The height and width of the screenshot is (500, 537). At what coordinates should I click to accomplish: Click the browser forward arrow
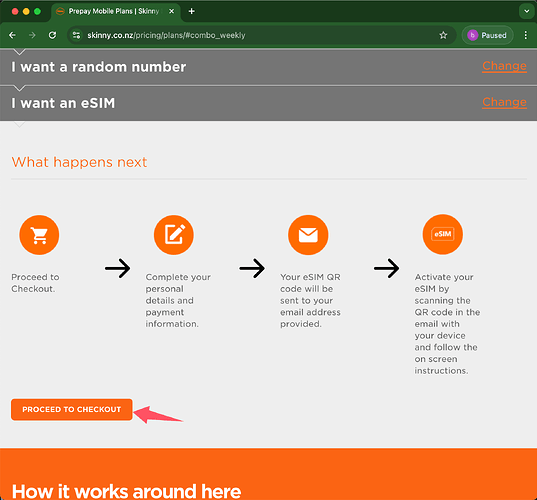[x=32, y=35]
